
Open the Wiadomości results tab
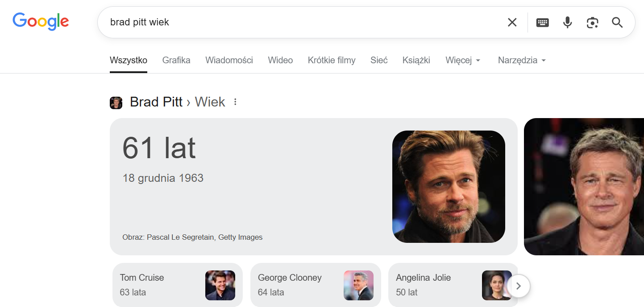229,60
